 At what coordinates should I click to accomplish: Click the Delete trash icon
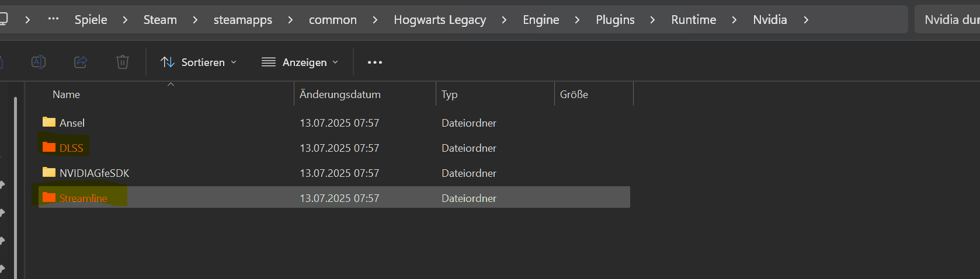[123, 62]
